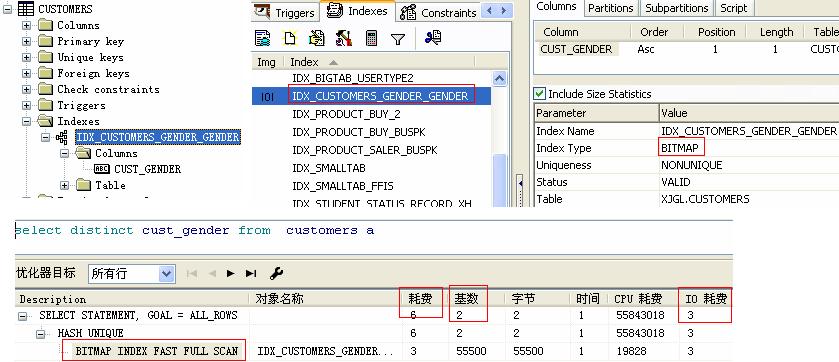Click the XJGL.CUSTOMERS table value
This screenshot has height=362, width=839.
[705, 199]
